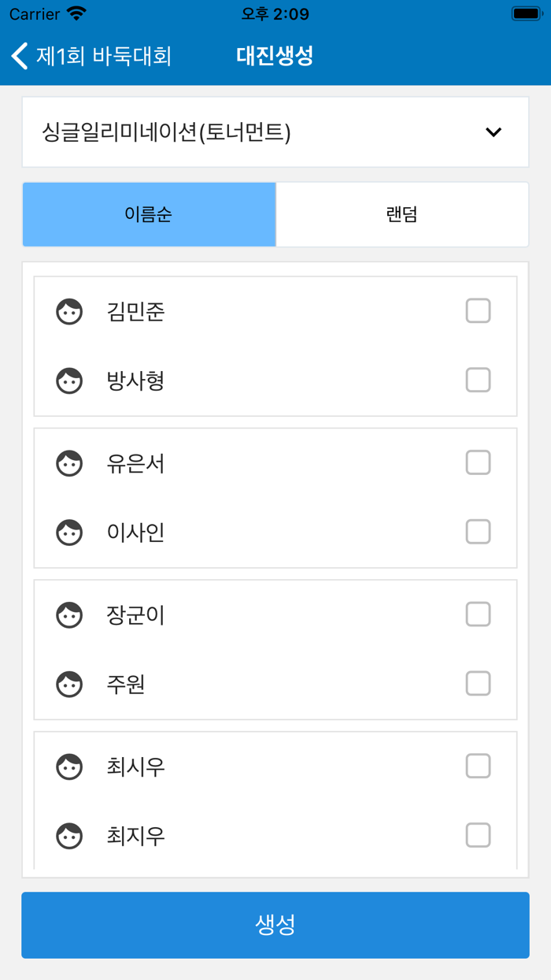Tap the face icon beside 방사형
This screenshot has width=551, height=980.
[69, 381]
